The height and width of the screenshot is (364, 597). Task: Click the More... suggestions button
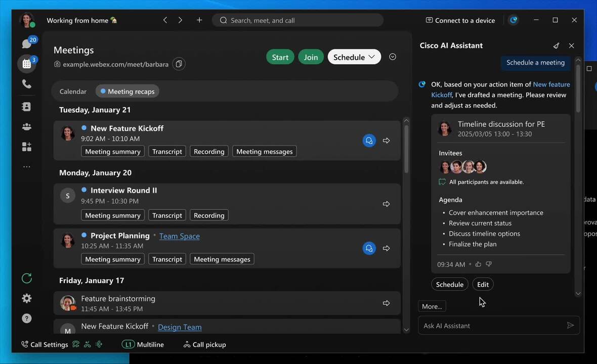point(432,306)
